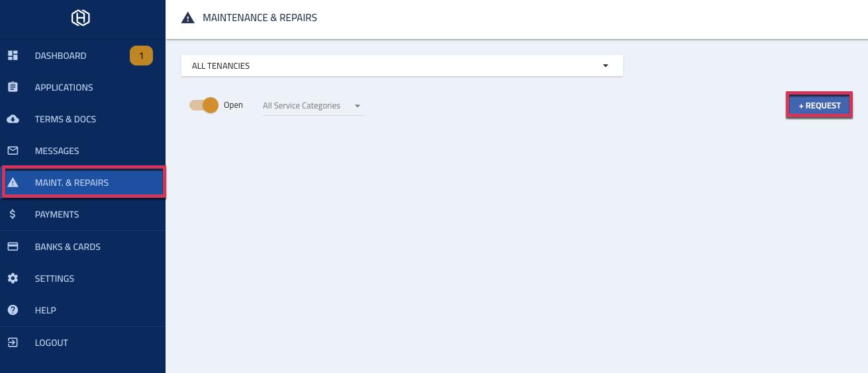Click the Banks & Cards credit card icon
The width and height of the screenshot is (868, 373).
pyautogui.click(x=13, y=247)
